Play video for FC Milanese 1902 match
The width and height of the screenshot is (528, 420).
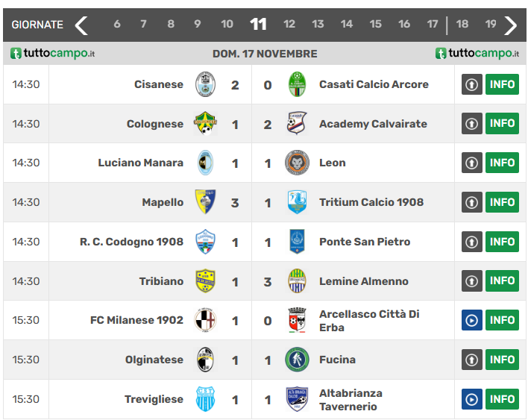[472, 320]
